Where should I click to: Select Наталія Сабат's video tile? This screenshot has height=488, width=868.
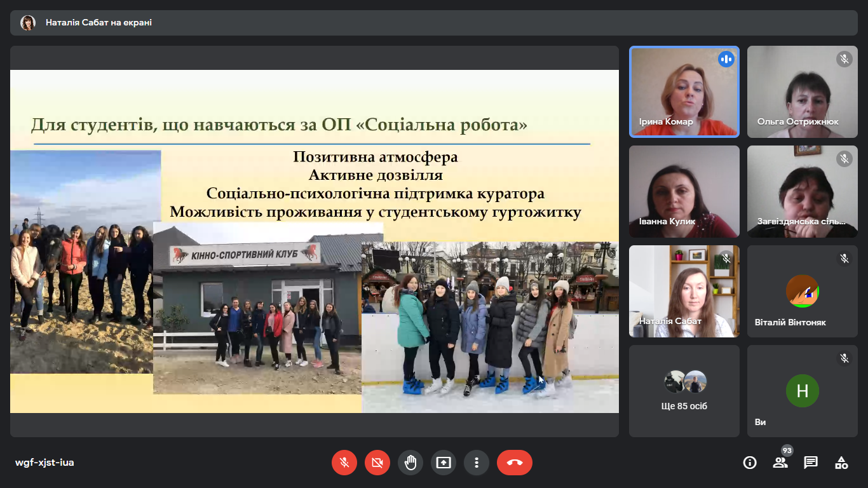tap(684, 291)
